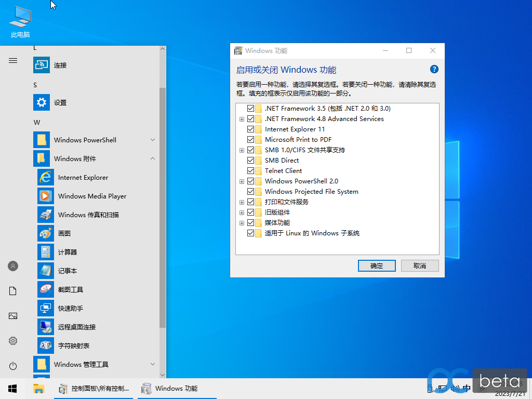Expand 媒体功能 node
532x399 pixels.
pyautogui.click(x=242, y=223)
